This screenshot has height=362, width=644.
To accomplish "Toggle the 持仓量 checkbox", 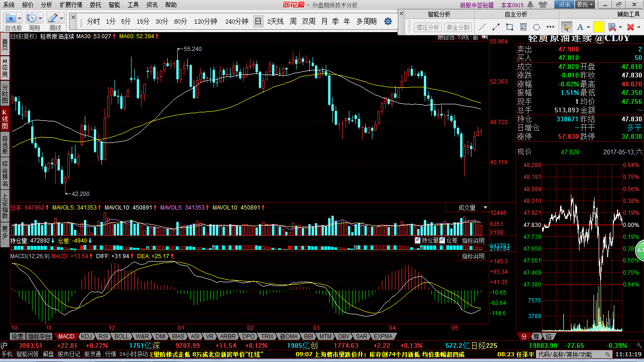I will coord(418,240).
